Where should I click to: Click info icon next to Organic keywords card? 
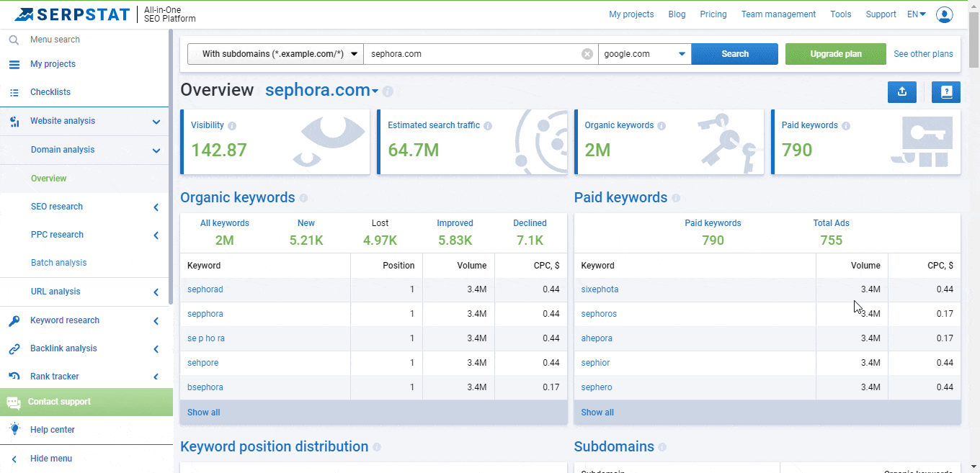(661, 126)
